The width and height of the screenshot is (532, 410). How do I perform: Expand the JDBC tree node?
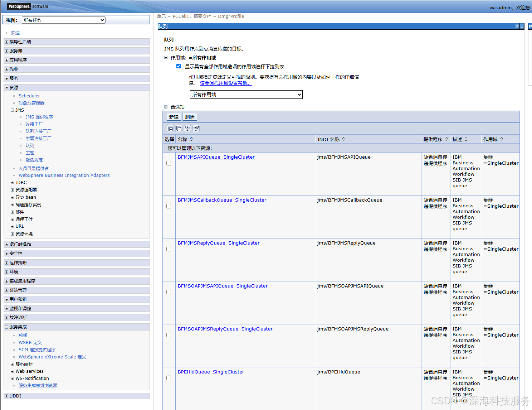pos(12,182)
